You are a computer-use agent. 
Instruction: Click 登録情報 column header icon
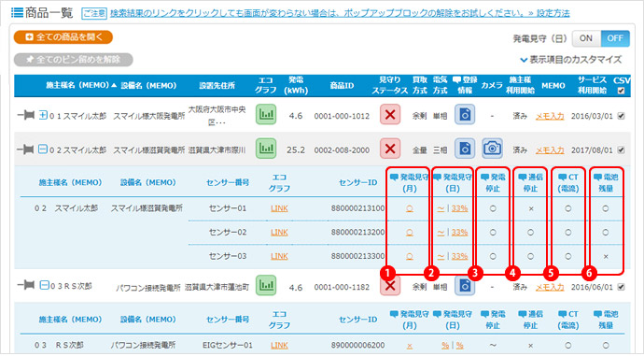[x=456, y=80]
